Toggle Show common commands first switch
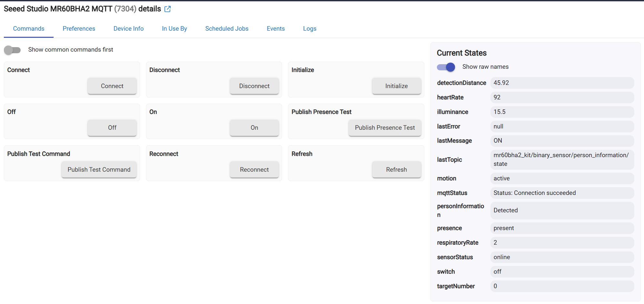The height and width of the screenshot is (304, 644). [x=12, y=50]
